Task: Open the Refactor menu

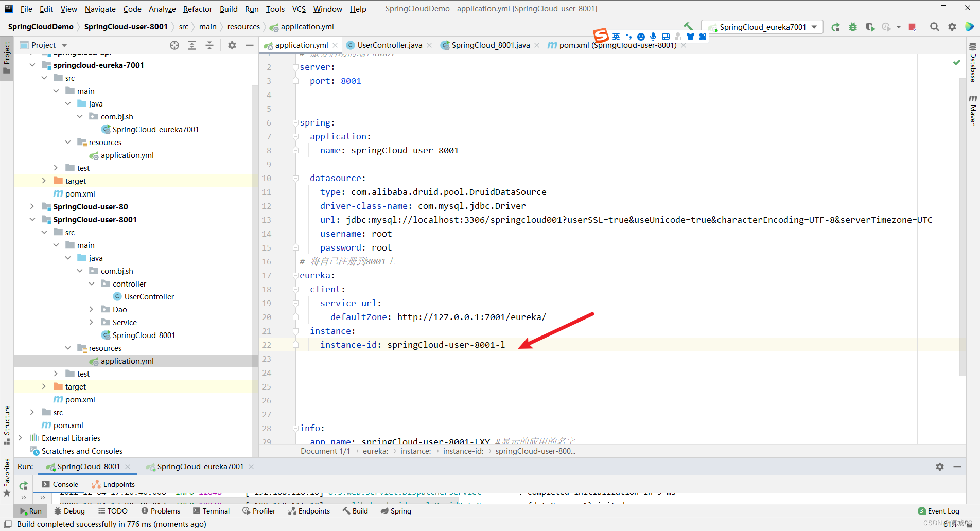Action: [x=198, y=9]
